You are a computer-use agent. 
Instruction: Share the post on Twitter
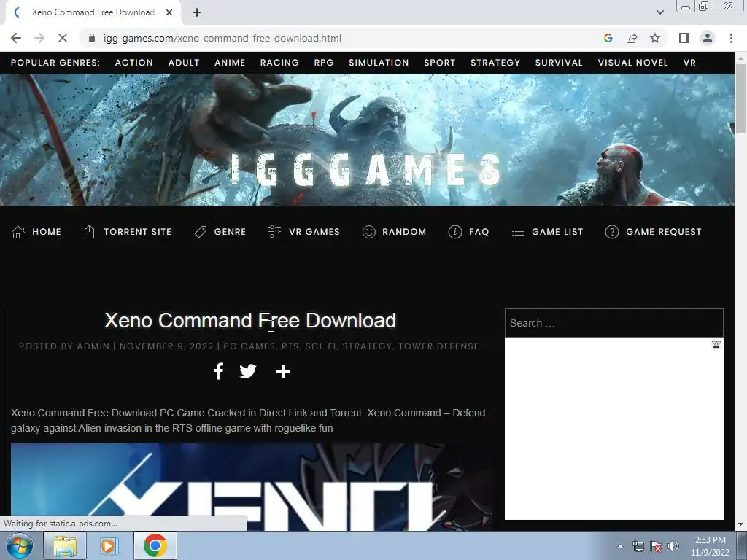[x=248, y=371]
